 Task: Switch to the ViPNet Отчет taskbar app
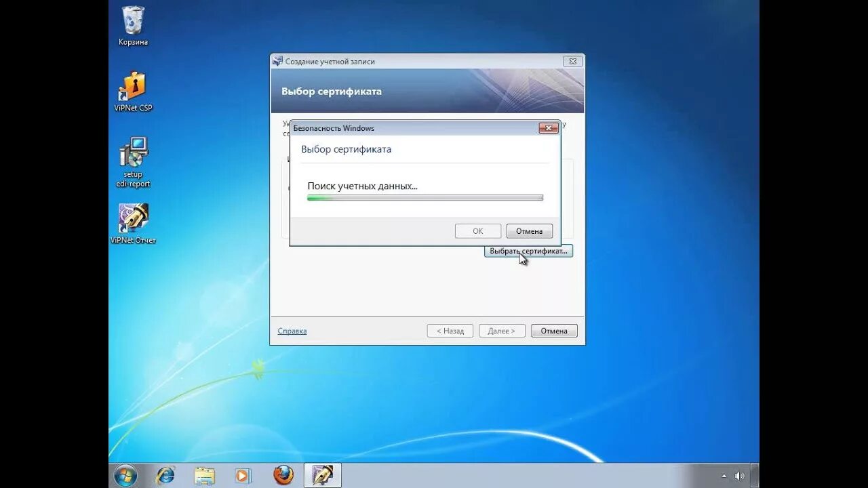pyautogui.click(x=323, y=475)
